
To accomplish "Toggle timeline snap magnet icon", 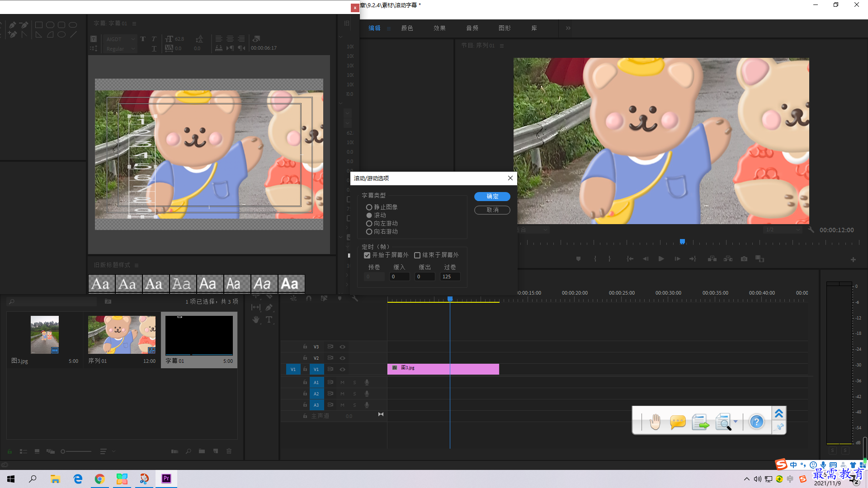I will click(x=309, y=299).
